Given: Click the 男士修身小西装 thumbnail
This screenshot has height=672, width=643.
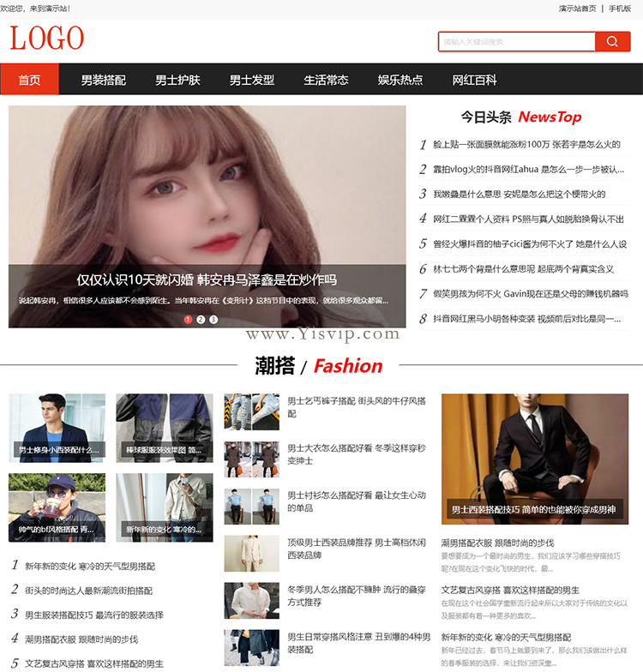Looking at the screenshot, I should tap(57, 428).
